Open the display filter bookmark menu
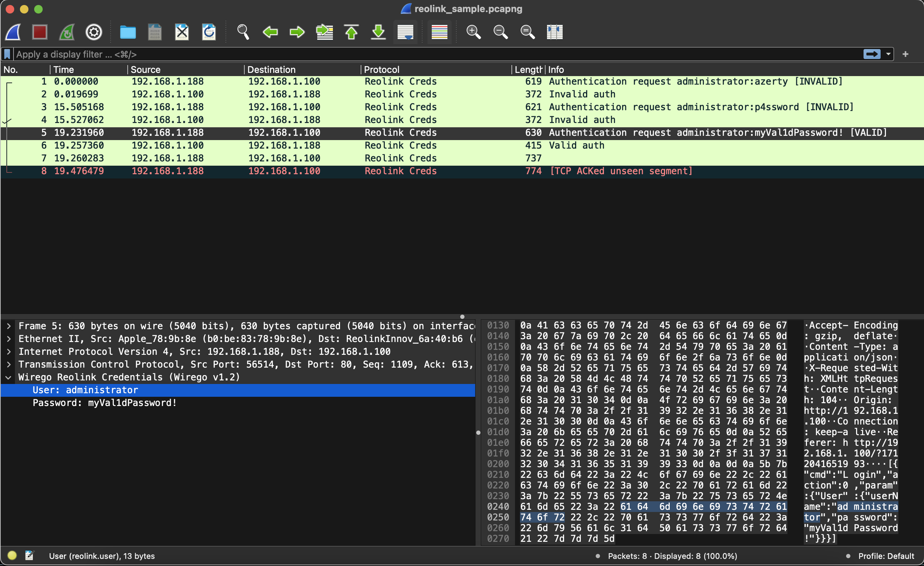This screenshot has height=566, width=924. (7, 54)
